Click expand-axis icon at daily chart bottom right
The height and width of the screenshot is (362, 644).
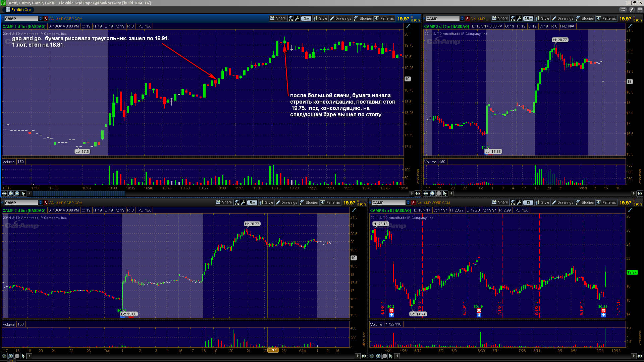click(x=640, y=356)
